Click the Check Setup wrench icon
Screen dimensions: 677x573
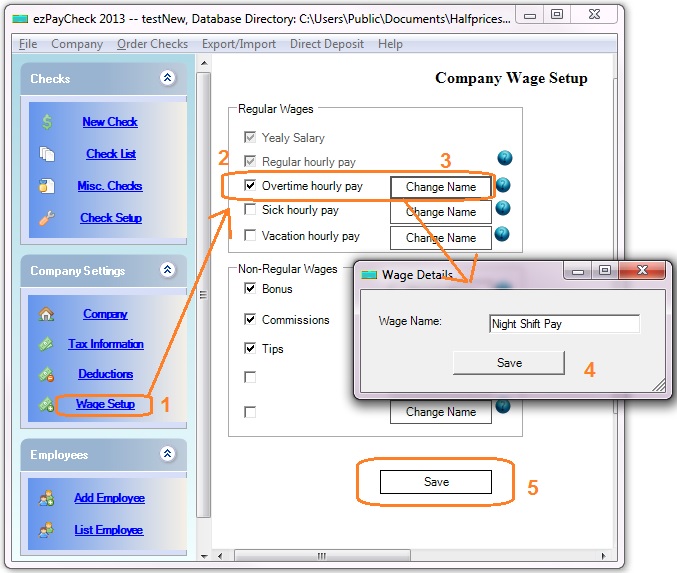coord(47,218)
